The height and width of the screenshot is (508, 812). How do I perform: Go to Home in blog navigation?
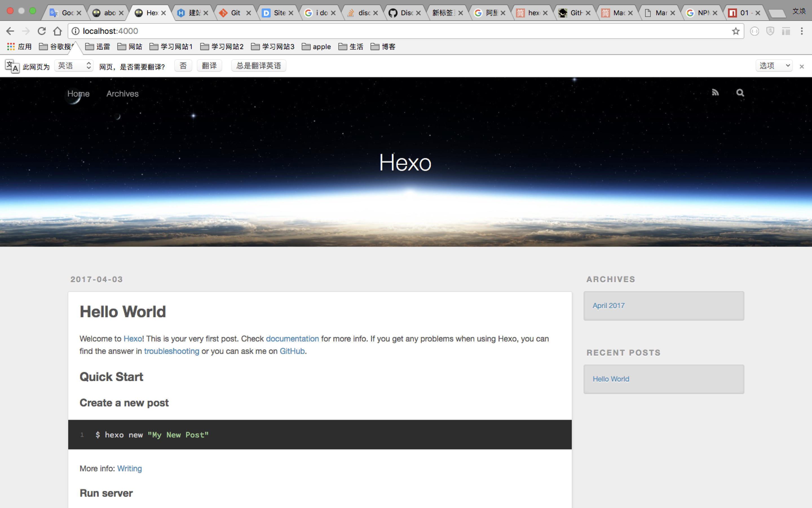tap(78, 94)
